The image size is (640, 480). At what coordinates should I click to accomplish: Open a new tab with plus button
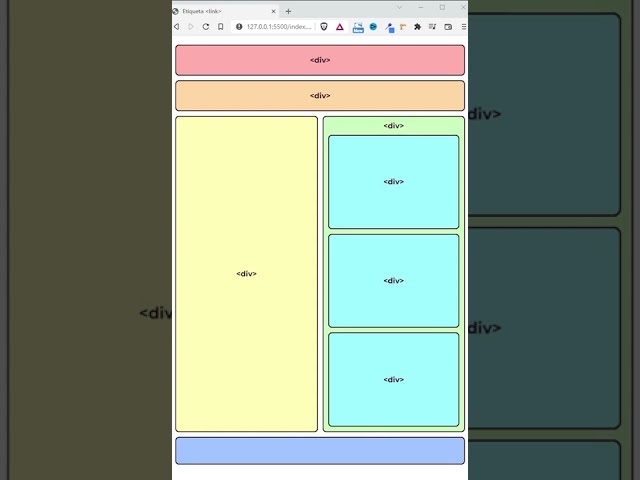point(288,11)
